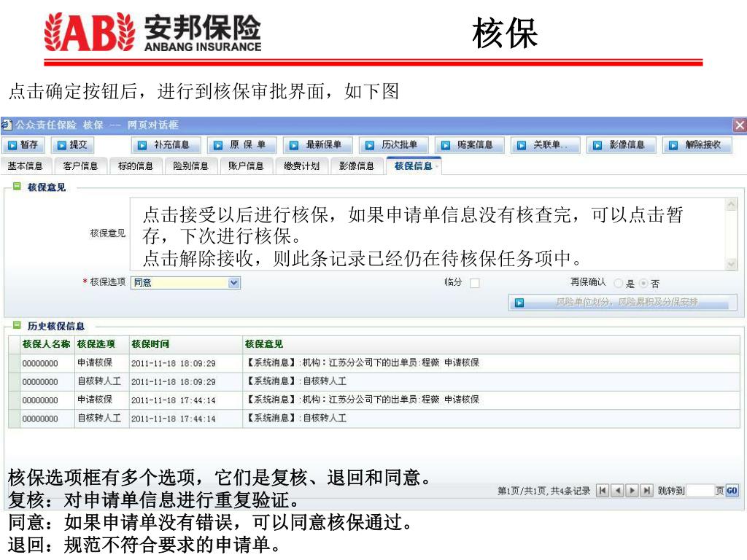Screen dimensions: 747x560
Task: Open 关联单 toolbar button
Action: click(x=546, y=145)
